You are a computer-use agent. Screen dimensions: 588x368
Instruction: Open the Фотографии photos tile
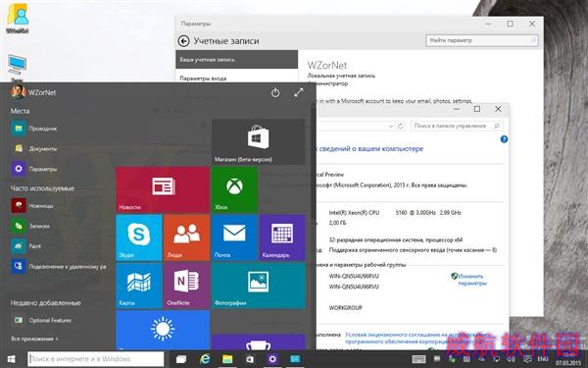259,286
